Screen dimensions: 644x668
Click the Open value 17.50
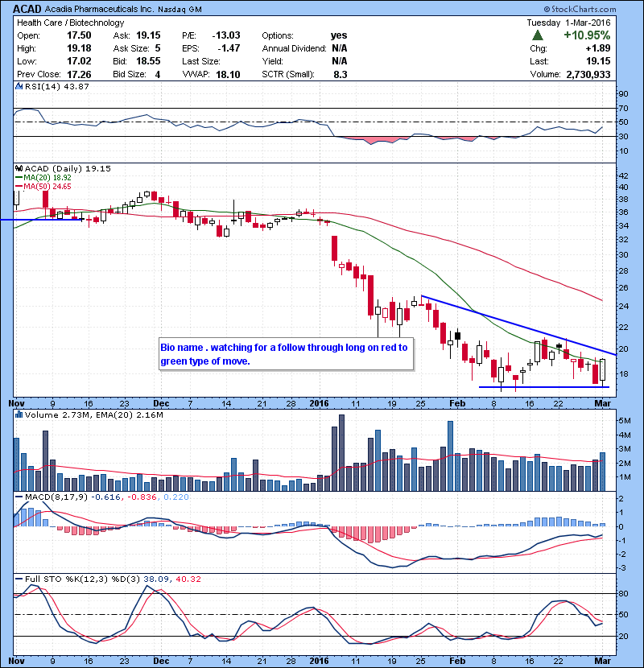click(x=79, y=35)
